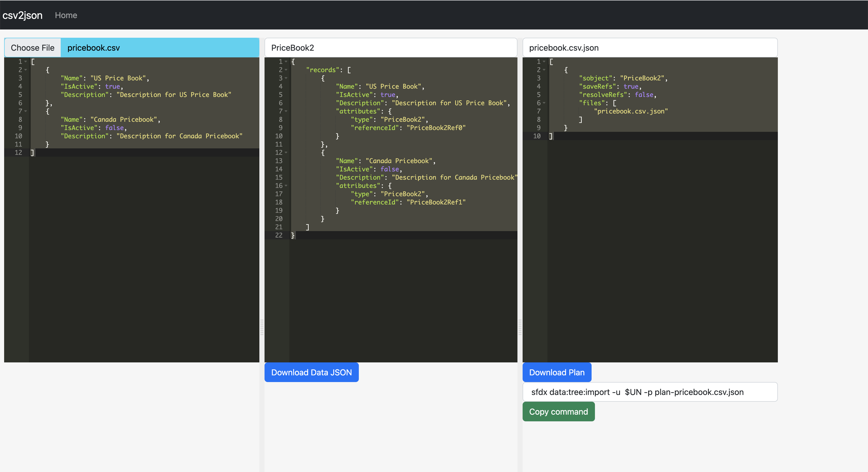Click "IsActive": false line in pricebook.csv editor
The height and width of the screenshot is (472, 868).
pos(94,128)
